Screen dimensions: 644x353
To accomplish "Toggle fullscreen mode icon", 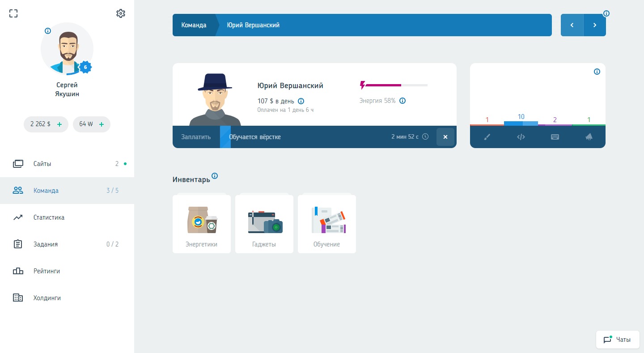I will [x=13, y=13].
